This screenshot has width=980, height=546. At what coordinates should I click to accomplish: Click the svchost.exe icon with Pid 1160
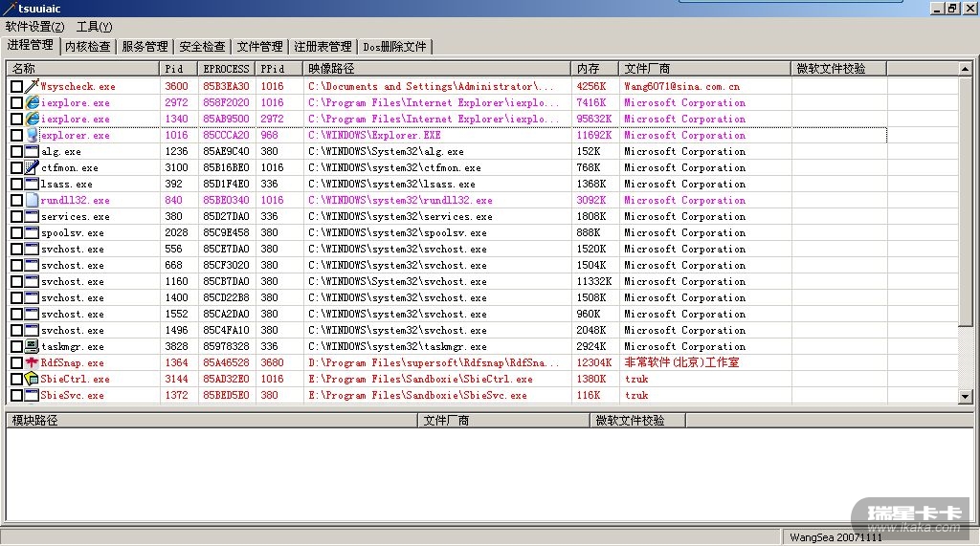[32, 280]
